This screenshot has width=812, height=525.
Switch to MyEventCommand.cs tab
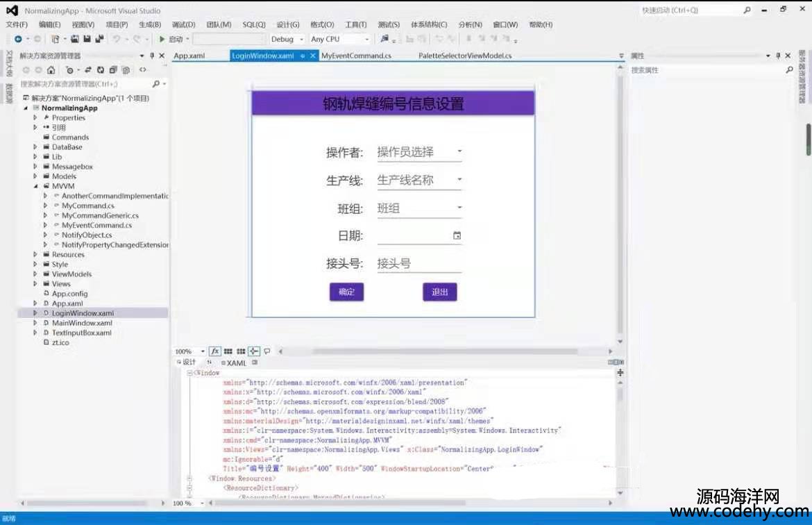point(356,56)
